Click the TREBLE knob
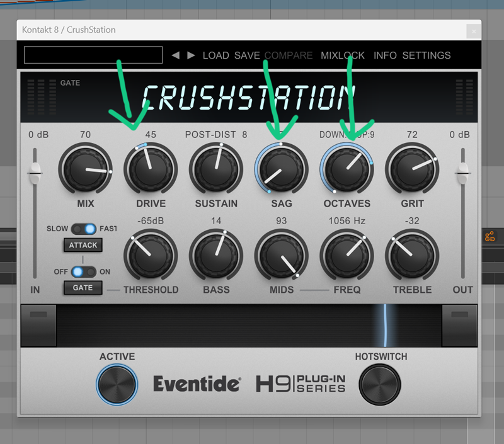The width and height of the screenshot is (504, 444). (413, 256)
